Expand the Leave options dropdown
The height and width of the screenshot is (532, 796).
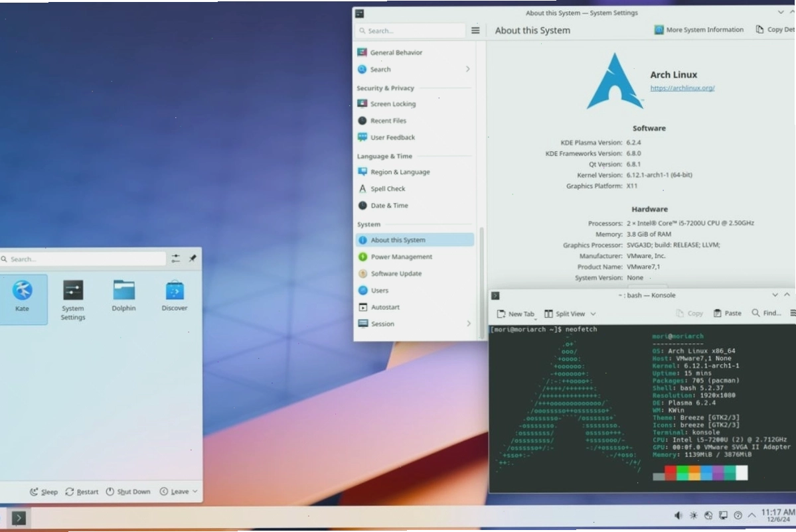tap(179, 492)
